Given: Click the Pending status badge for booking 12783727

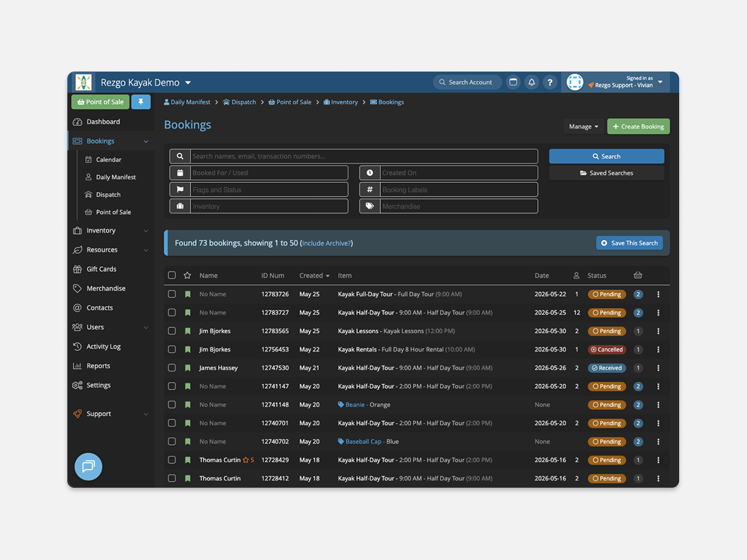Looking at the screenshot, I should point(607,313).
